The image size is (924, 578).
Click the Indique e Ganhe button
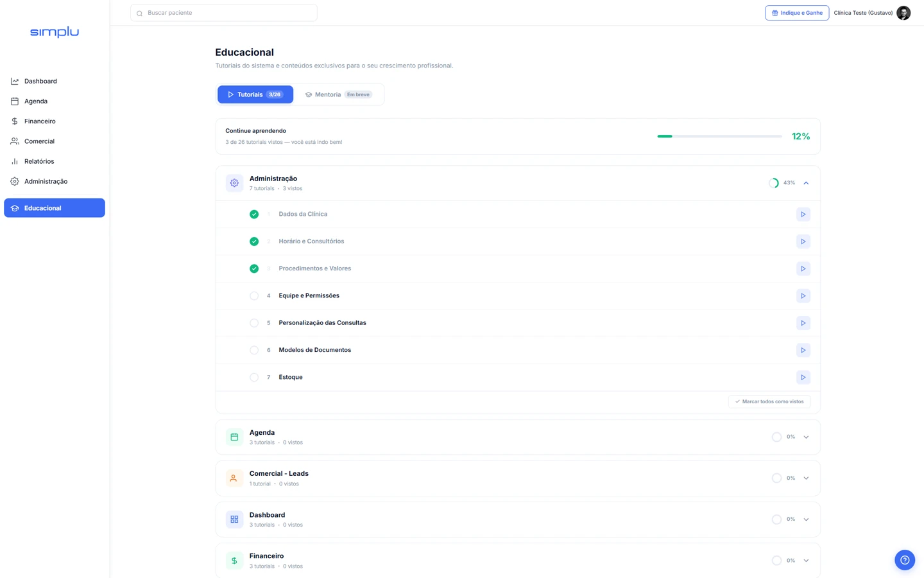pyautogui.click(x=796, y=13)
